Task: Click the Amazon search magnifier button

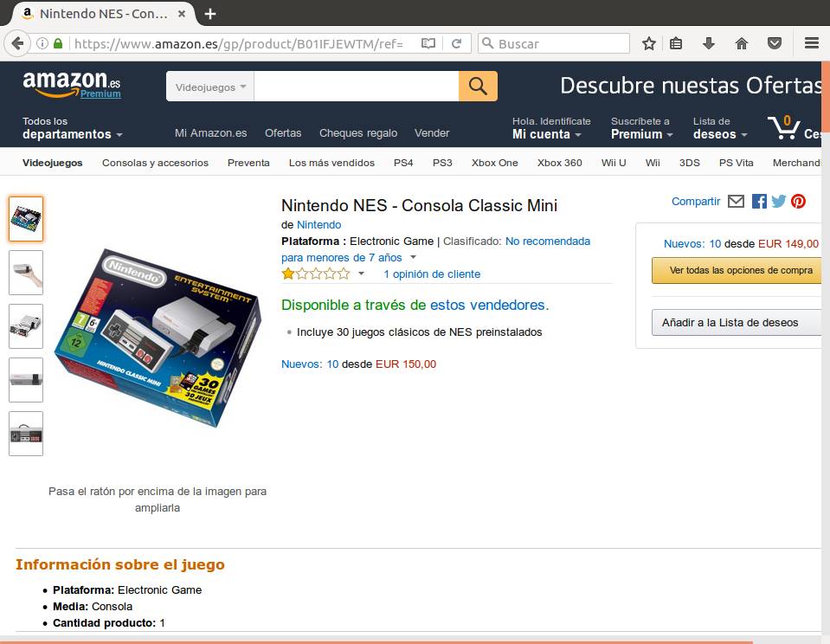Action: coord(478,86)
